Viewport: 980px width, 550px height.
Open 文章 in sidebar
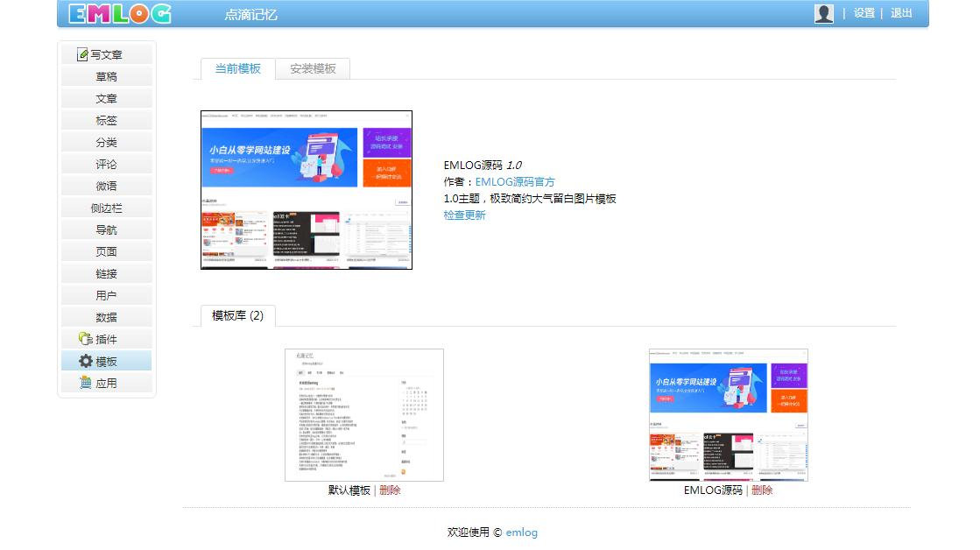[106, 98]
